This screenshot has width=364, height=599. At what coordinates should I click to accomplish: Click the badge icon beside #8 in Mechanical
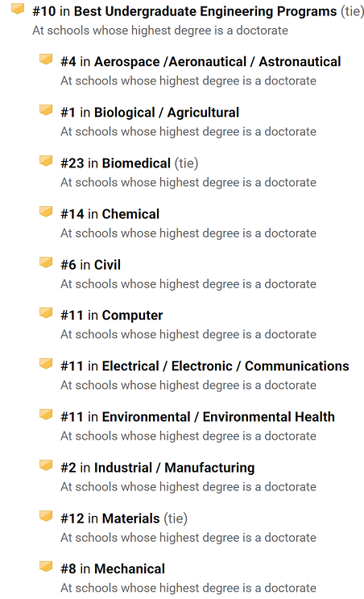[x=46, y=567]
